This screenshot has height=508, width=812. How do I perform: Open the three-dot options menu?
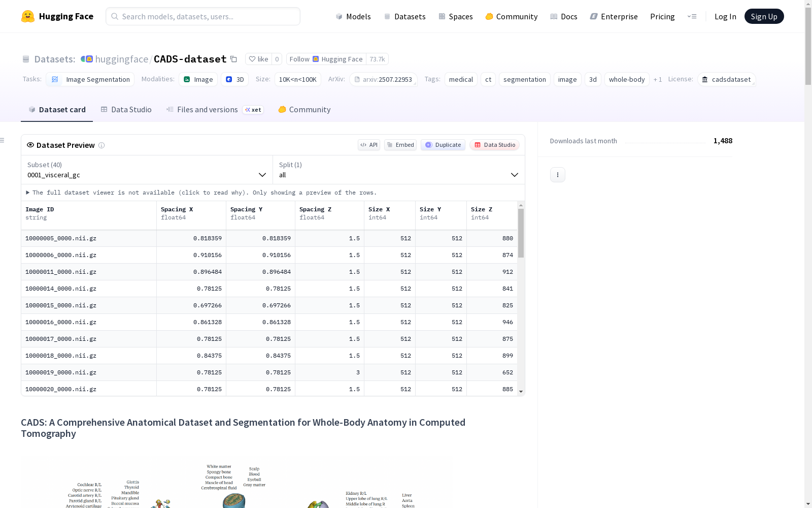coord(558,175)
